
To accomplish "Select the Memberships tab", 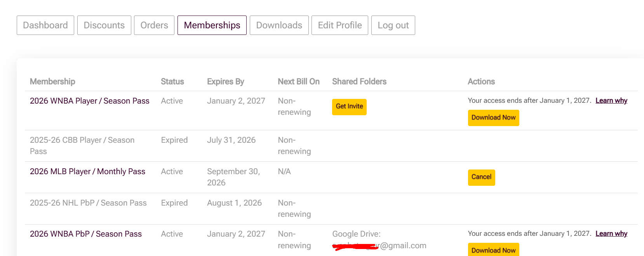I will tap(212, 25).
